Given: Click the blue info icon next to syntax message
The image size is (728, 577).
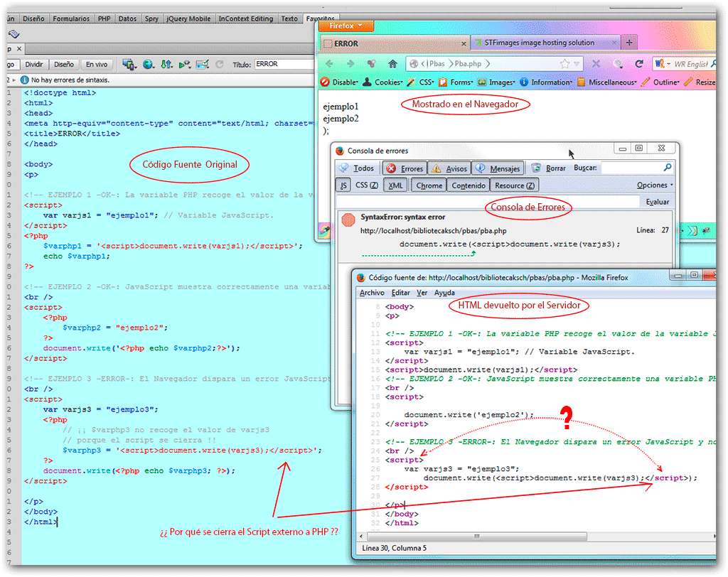Looking at the screenshot, I should pyautogui.click(x=25, y=80).
